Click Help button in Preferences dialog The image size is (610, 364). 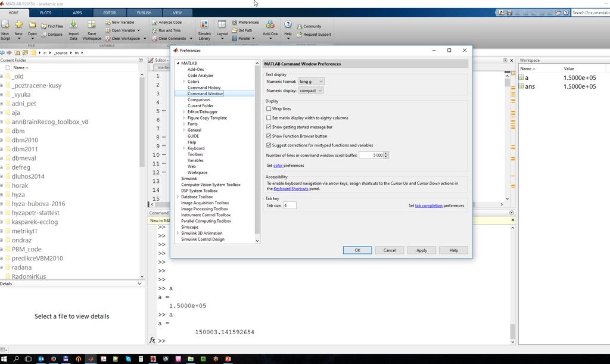click(453, 250)
